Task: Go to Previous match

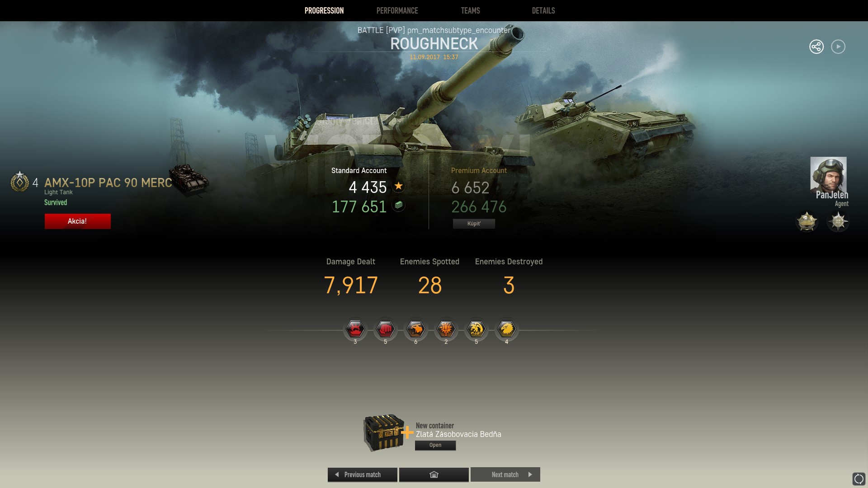Action: pyautogui.click(x=362, y=474)
